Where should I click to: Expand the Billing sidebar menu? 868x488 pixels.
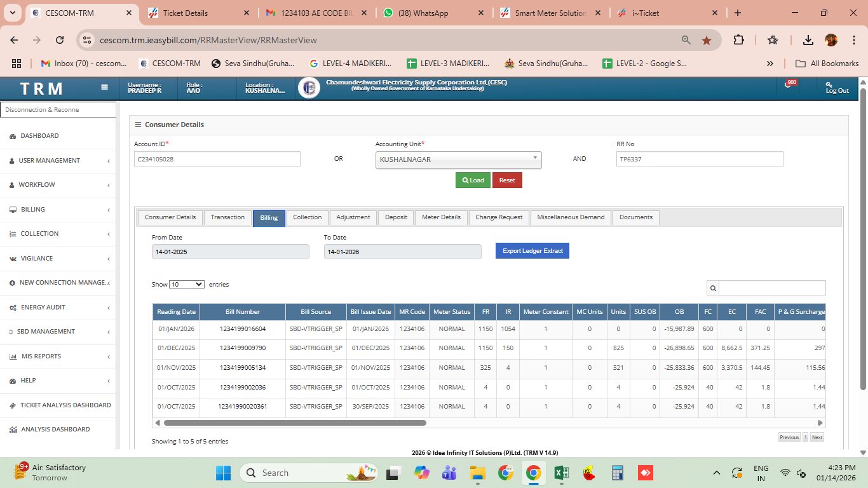point(58,210)
